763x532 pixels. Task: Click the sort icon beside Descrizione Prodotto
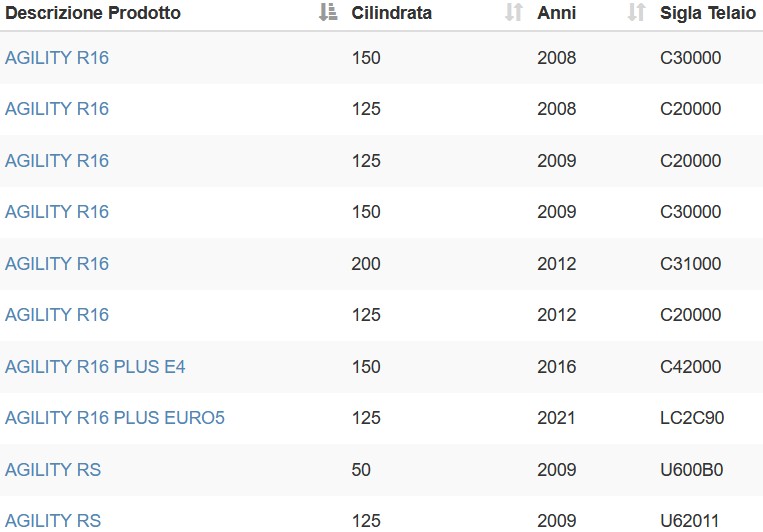click(328, 12)
